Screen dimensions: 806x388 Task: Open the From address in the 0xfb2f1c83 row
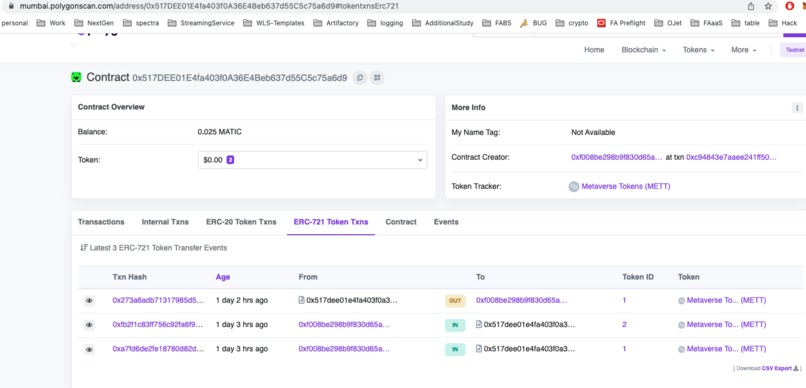point(344,324)
